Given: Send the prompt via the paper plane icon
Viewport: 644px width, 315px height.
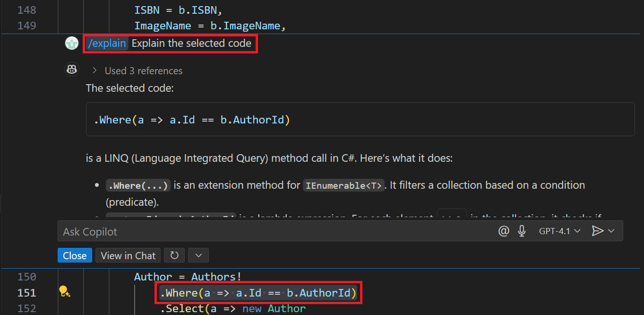Looking at the screenshot, I should (x=598, y=231).
